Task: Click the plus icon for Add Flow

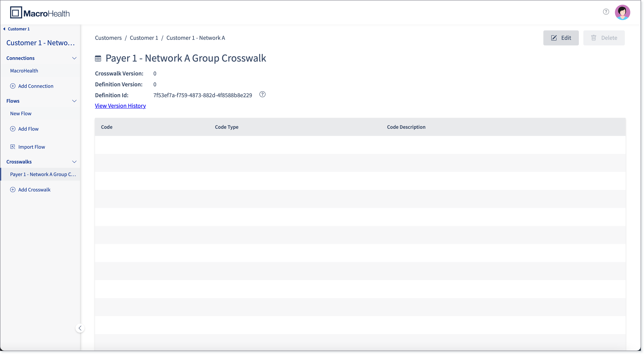Action: 13,129
